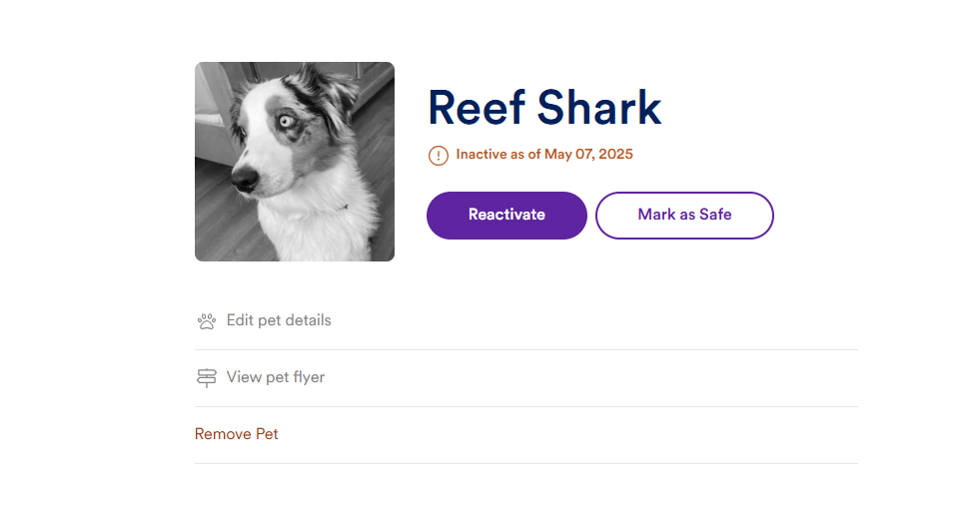Click the Inactive as of May 07, 2025 text
The image size is (980, 507).
coord(544,155)
